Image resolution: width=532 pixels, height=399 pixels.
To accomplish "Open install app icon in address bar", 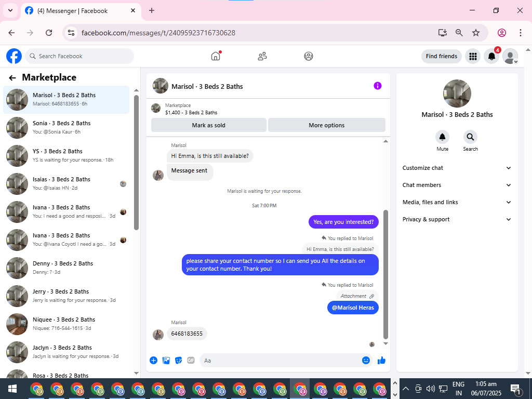I will tap(443, 33).
